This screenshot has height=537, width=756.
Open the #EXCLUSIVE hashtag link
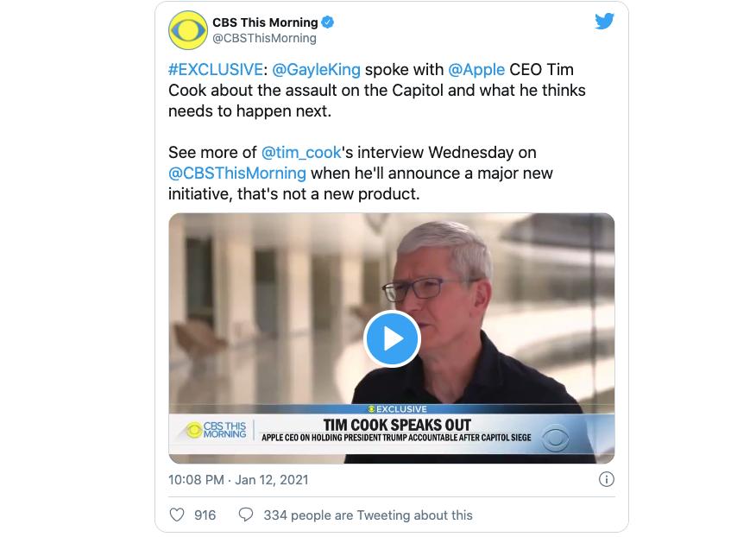(216, 70)
